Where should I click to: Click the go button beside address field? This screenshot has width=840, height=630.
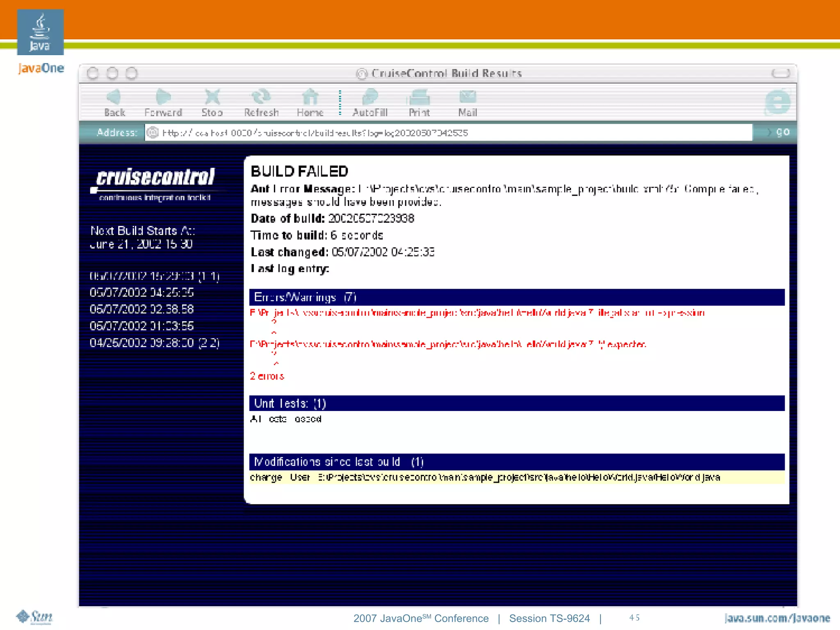783,132
